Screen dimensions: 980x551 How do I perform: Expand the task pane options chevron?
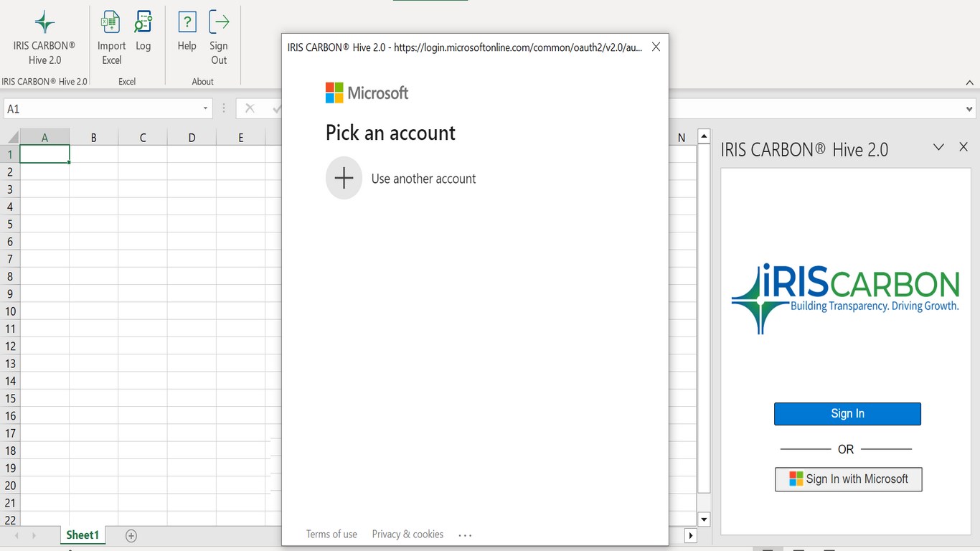click(938, 147)
